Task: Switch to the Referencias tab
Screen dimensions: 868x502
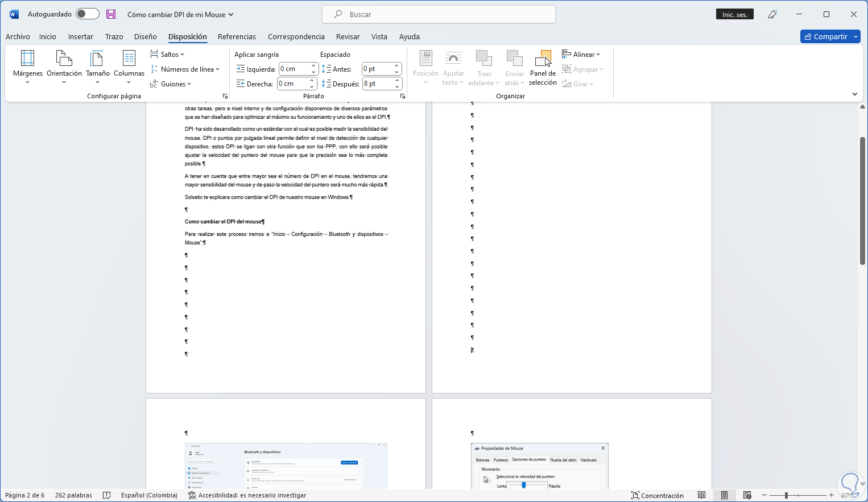Action: point(237,36)
